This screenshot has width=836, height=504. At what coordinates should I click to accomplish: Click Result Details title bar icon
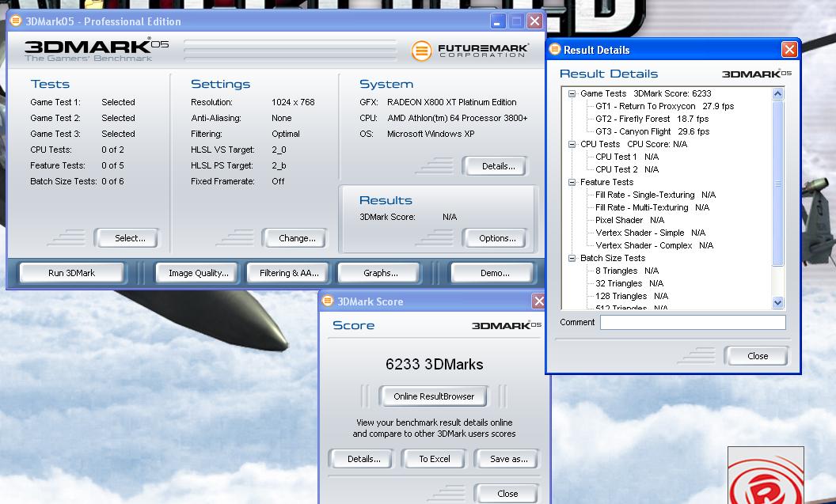pos(555,49)
